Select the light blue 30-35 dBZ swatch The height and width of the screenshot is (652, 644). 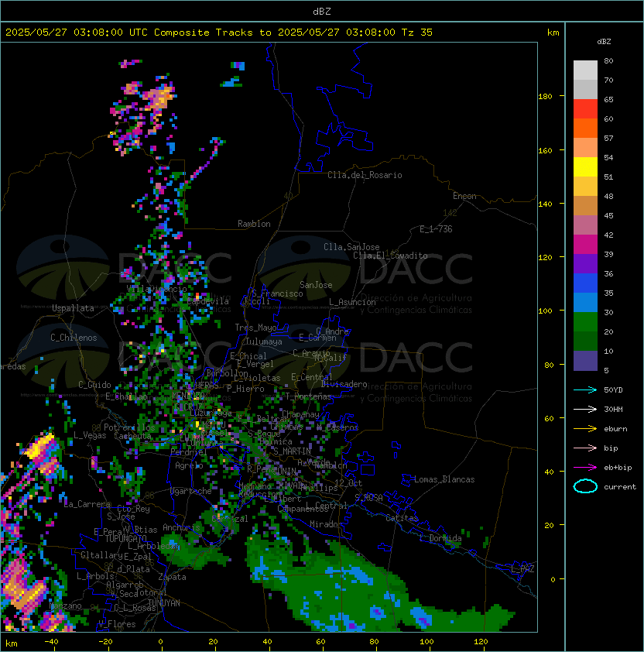tap(585, 303)
